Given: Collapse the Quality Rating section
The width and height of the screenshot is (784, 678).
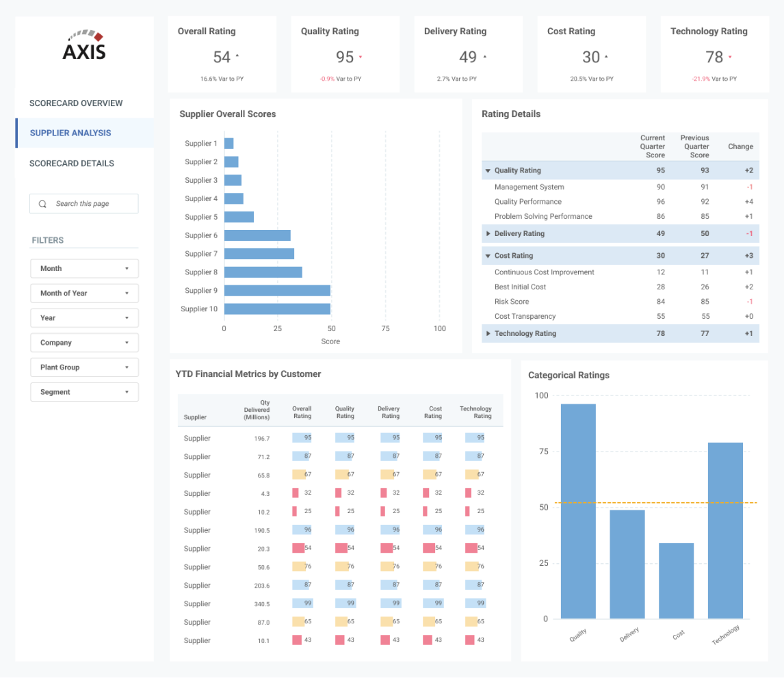Looking at the screenshot, I should (488, 170).
